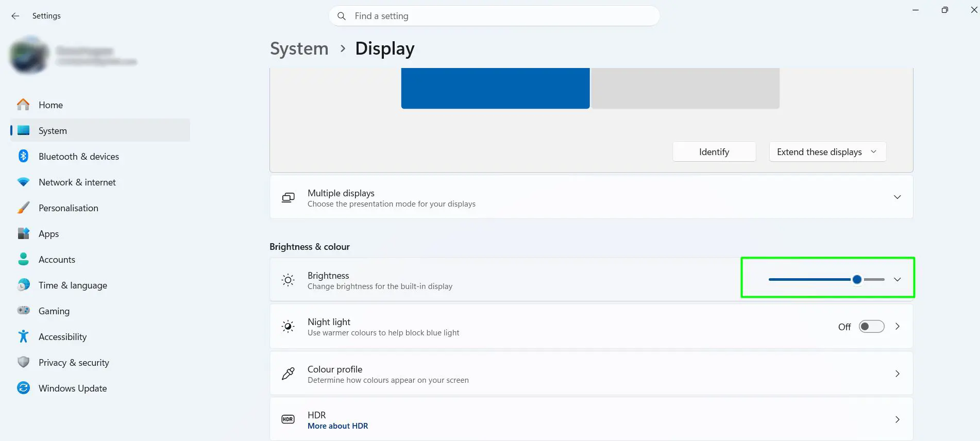Click the user profile avatar picture
980x441 pixels.
29,55
